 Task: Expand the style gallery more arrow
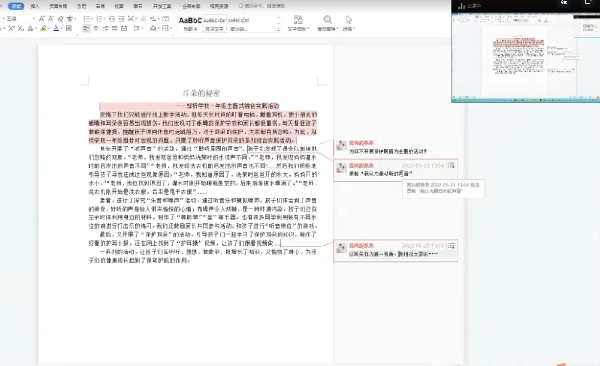point(278,29)
